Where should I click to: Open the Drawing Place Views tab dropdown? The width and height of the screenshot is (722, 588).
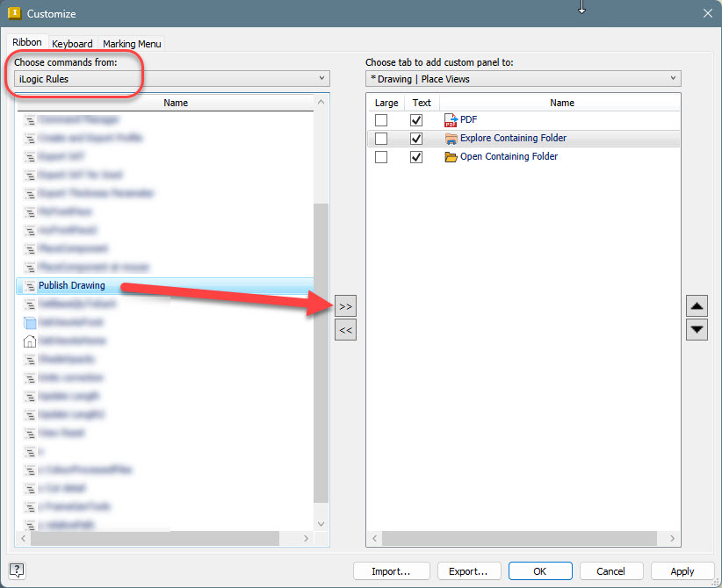(x=672, y=77)
